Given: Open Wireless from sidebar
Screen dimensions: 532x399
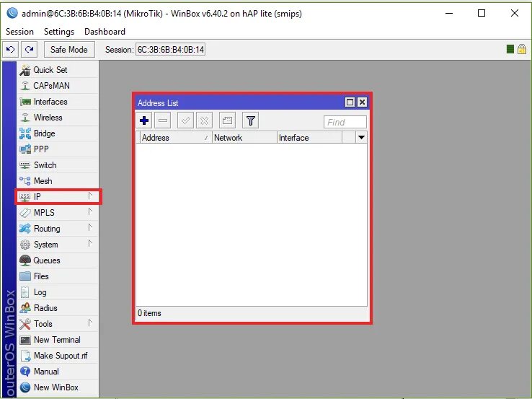Looking at the screenshot, I should [x=58, y=118].
